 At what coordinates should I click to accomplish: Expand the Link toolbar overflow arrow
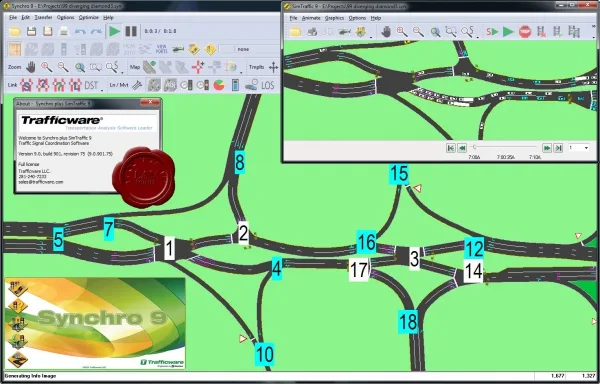pos(102,90)
